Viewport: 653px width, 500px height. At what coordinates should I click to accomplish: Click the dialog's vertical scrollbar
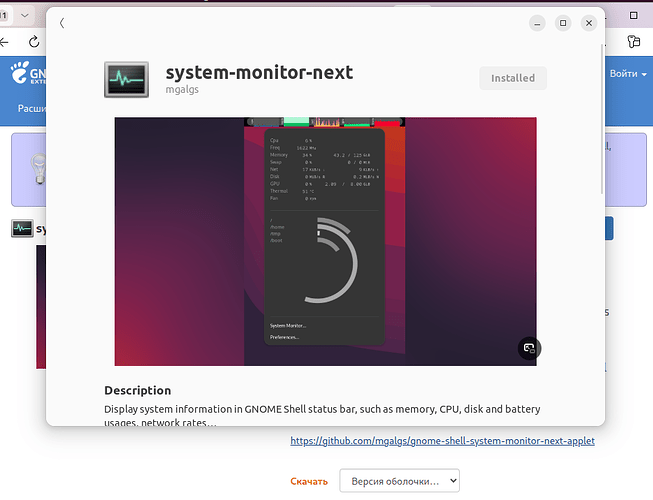coord(602,119)
